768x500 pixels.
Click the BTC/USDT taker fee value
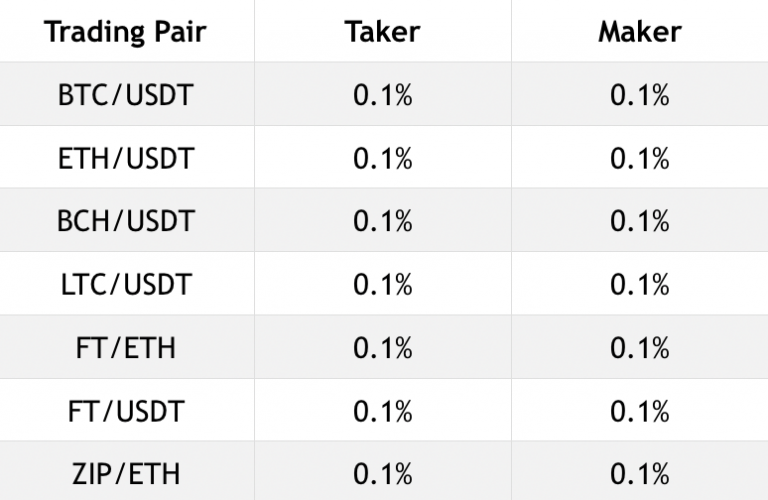pos(383,95)
